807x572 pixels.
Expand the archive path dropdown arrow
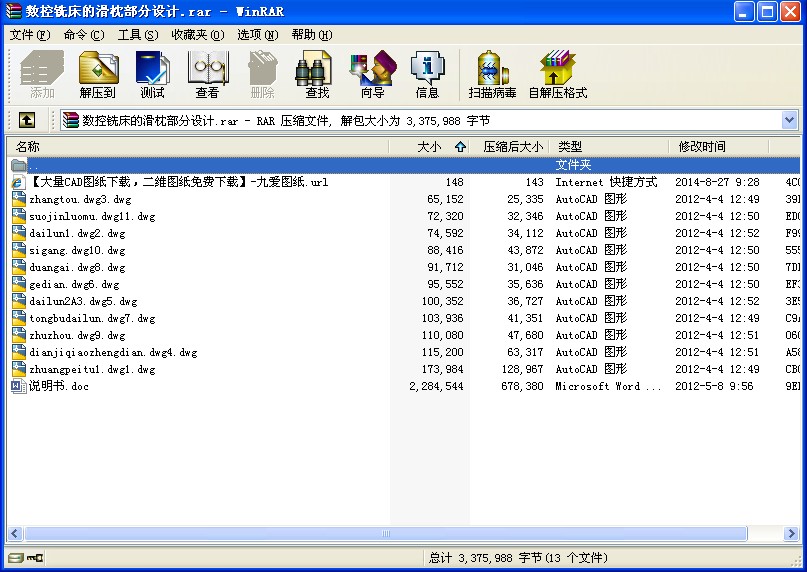(x=790, y=120)
